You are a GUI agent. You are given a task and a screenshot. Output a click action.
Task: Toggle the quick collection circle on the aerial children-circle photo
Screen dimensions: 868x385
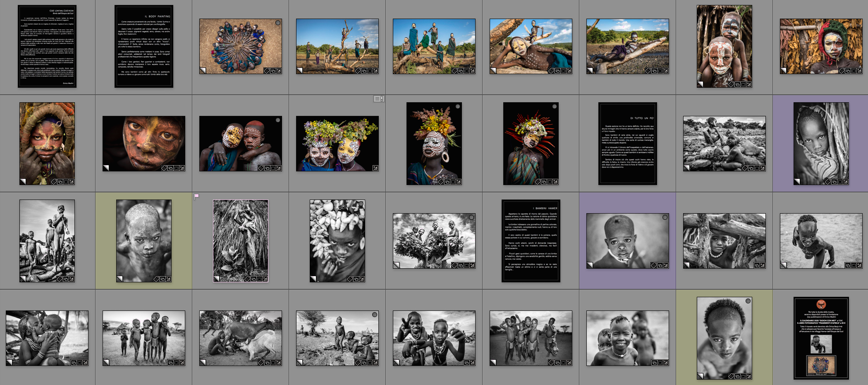click(278, 23)
